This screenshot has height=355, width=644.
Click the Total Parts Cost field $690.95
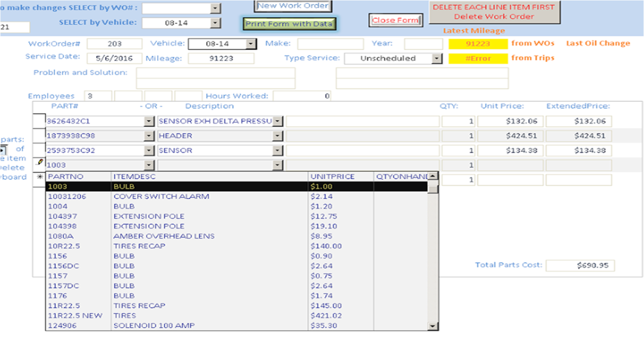click(x=580, y=266)
